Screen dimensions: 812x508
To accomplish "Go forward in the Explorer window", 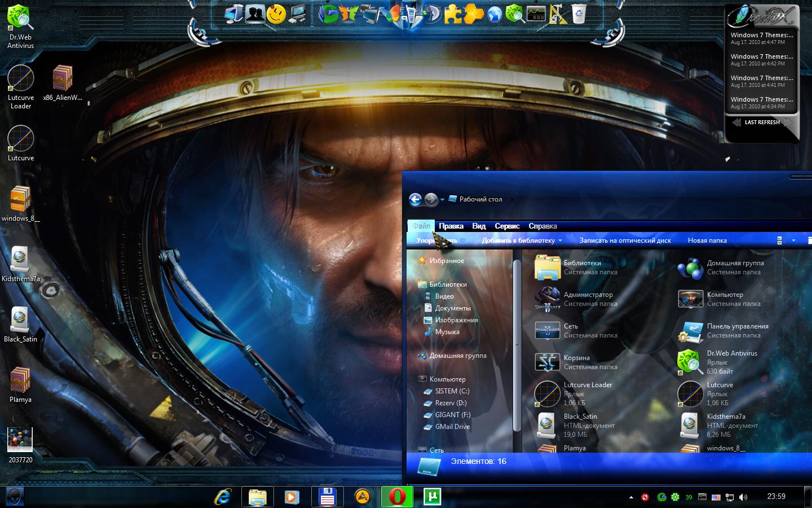I will click(x=431, y=199).
